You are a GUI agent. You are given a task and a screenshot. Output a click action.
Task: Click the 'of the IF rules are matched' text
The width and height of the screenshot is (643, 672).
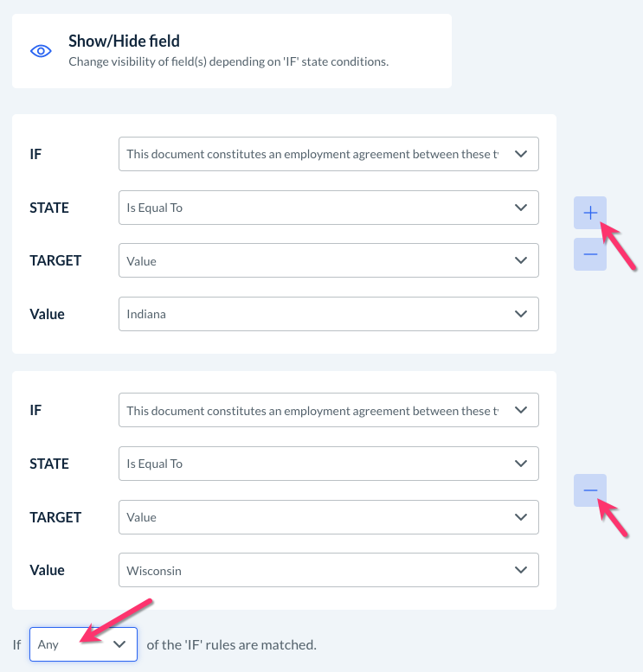click(x=231, y=644)
